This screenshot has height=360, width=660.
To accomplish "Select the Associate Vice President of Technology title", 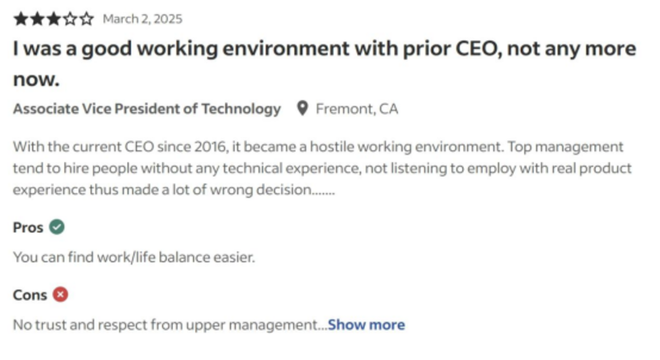I will [x=147, y=109].
